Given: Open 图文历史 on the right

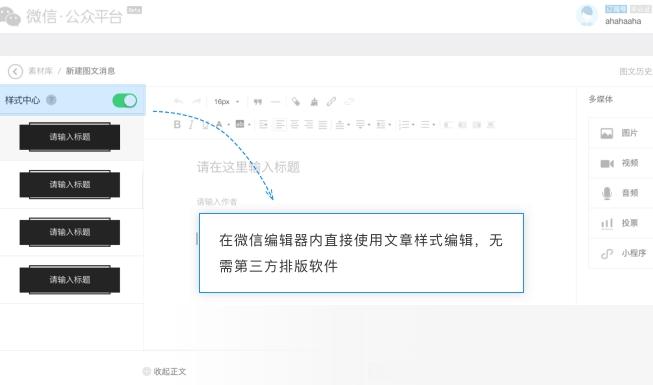Looking at the screenshot, I should (636, 71).
